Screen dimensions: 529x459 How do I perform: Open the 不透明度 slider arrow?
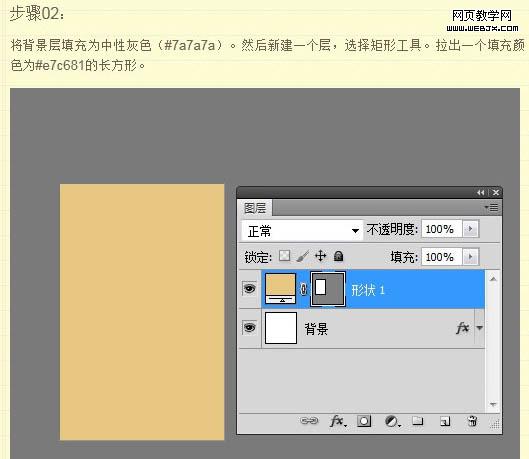pyautogui.click(x=470, y=229)
